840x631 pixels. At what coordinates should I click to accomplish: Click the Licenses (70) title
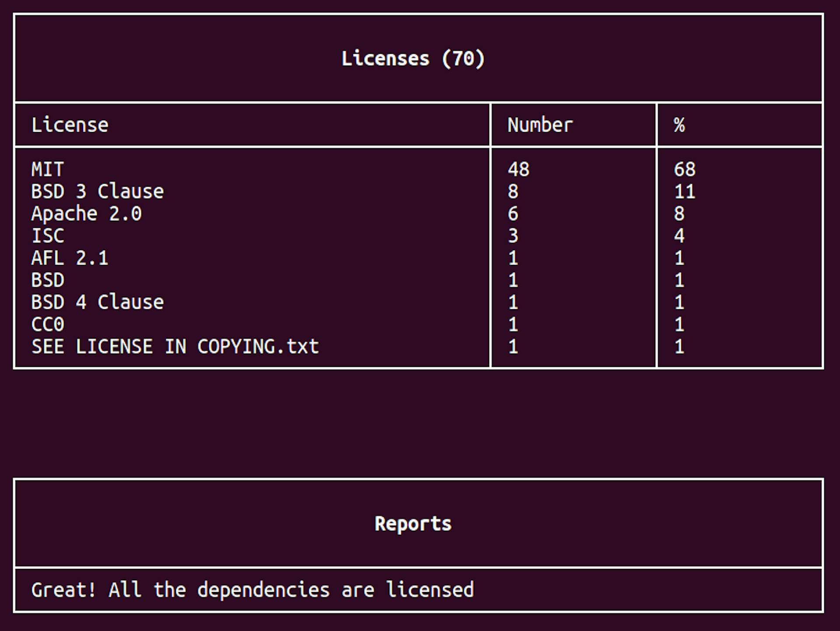[413, 59]
